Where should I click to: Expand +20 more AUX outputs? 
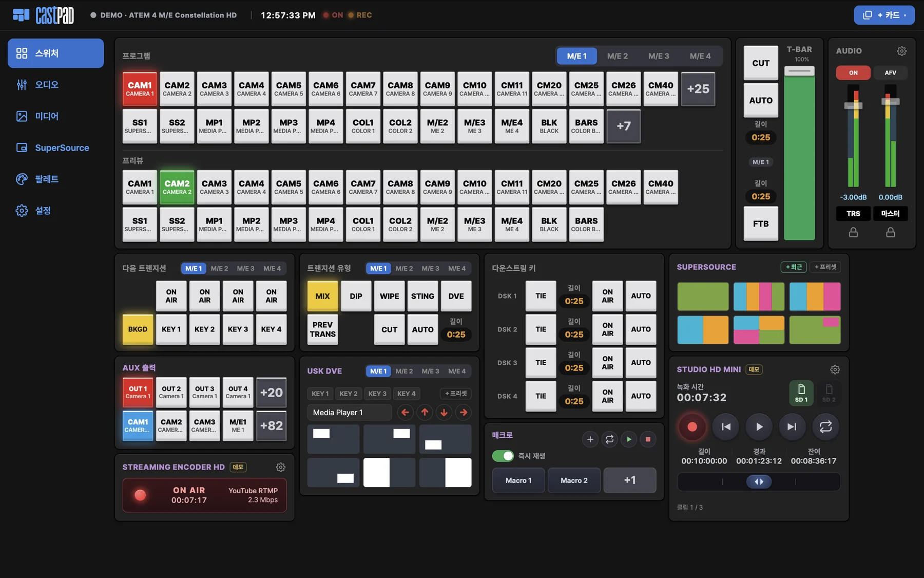coord(271,393)
